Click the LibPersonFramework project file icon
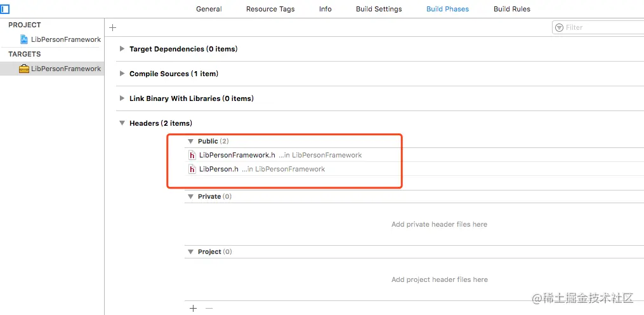The width and height of the screenshot is (644, 315). tap(25, 39)
